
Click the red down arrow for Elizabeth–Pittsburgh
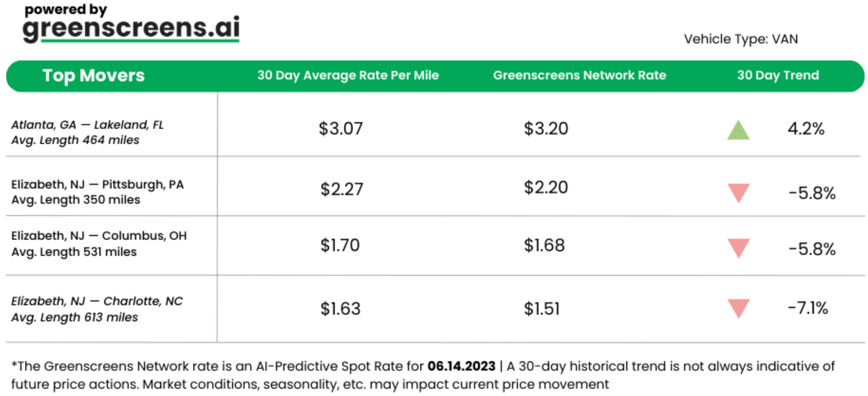(738, 192)
